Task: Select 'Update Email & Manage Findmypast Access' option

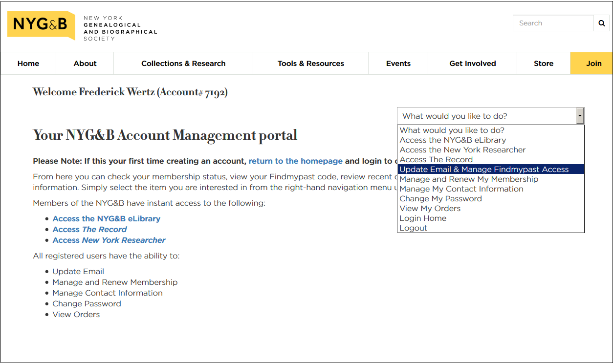Action: [x=484, y=170]
